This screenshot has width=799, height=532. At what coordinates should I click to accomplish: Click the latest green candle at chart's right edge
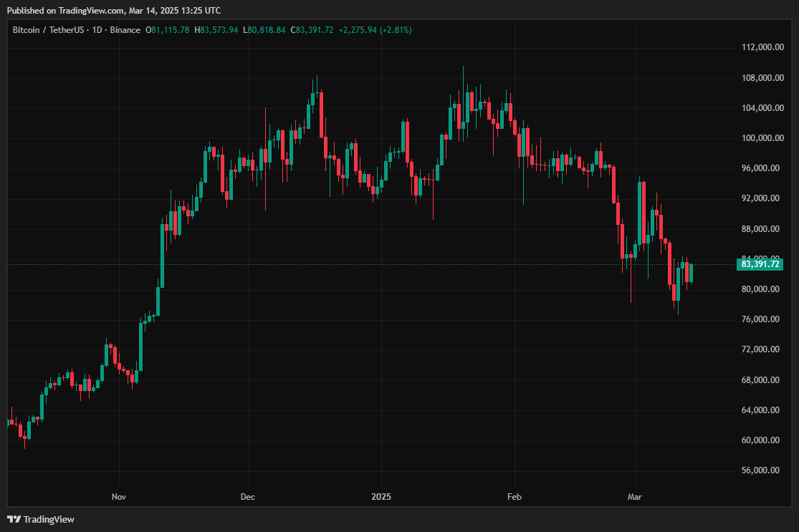[x=691, y=273]
